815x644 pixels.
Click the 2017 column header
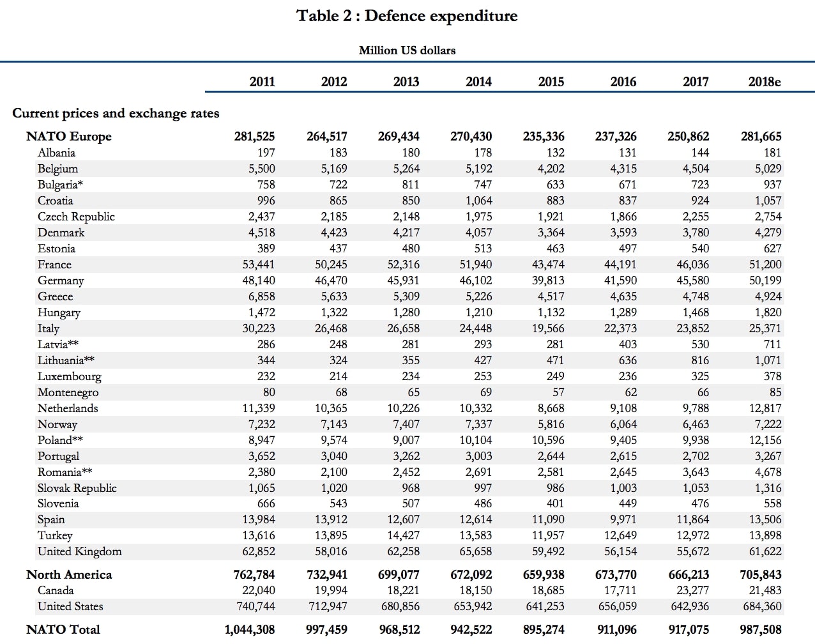tap(696, 82)
